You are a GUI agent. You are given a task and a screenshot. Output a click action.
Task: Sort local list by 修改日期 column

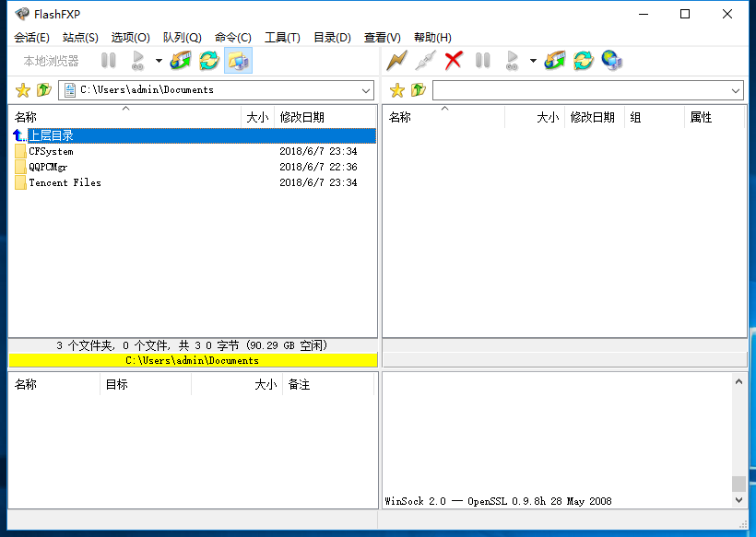[x=325, y=117]
